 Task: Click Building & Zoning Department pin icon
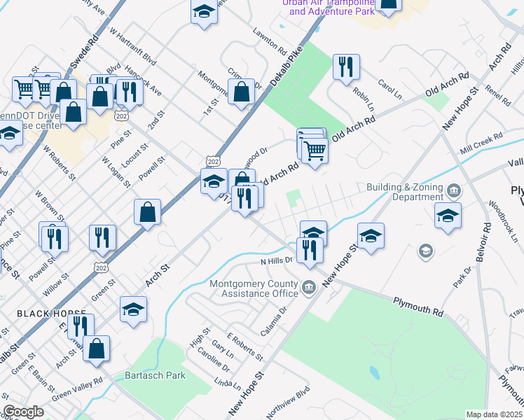[x=454, y=191]
